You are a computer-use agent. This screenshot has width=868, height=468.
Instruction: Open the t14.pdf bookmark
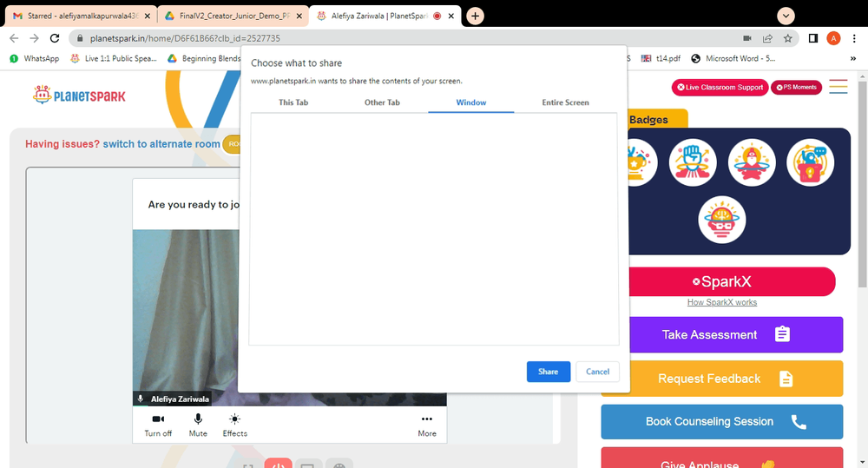[661, 58]
